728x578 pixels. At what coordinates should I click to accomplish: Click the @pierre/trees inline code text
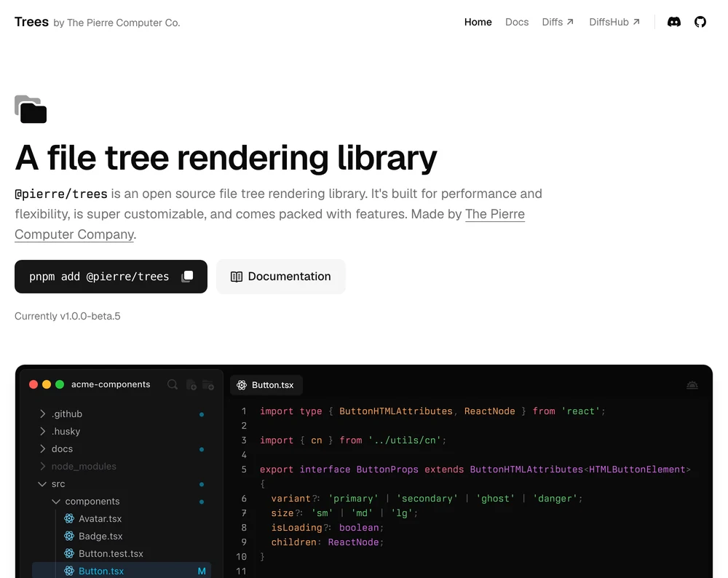click(x=61, y=194)
